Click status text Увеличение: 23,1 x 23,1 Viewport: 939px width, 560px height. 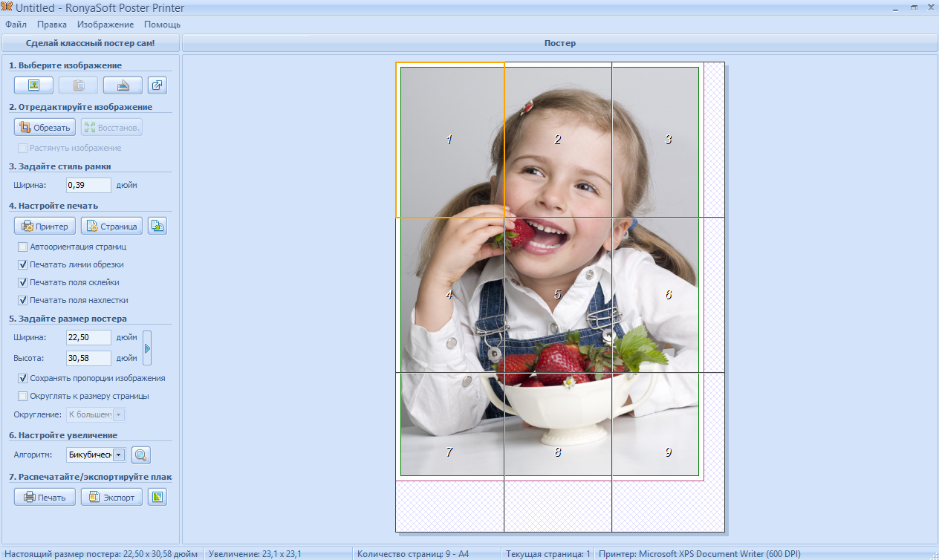[255, 554]
